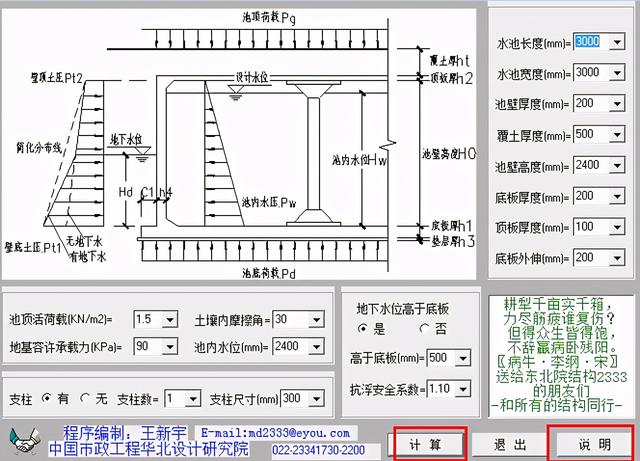Expand the 底板外伸 dropdown
Image resolution: width=640 pixels, height=461 pixels.
[617, 258]
